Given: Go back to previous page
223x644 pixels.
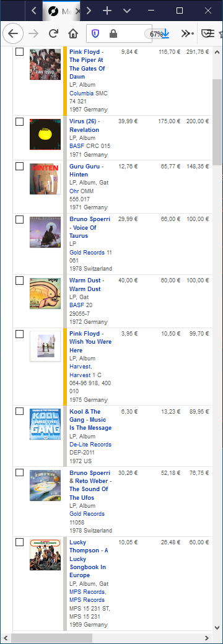Looking at the screenshot, I should click(x=13, y=33).
